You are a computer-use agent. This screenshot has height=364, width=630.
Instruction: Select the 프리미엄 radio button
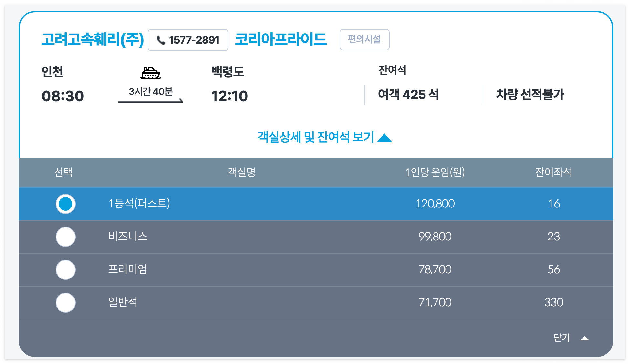coord(66,270)
